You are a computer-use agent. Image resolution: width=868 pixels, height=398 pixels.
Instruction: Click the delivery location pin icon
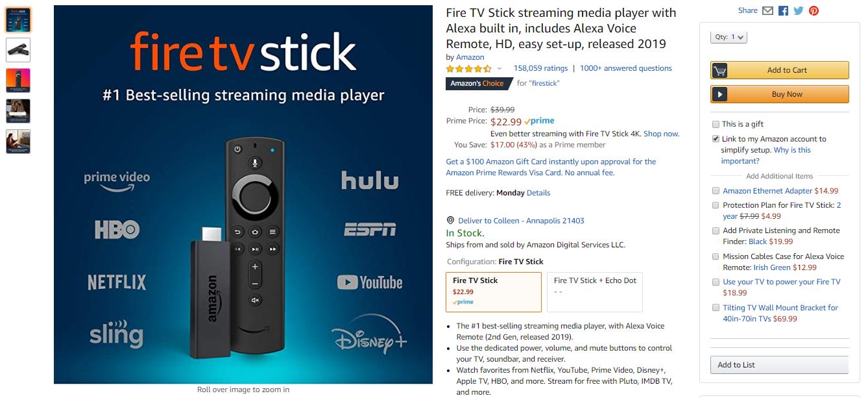[x=451, y=221]
